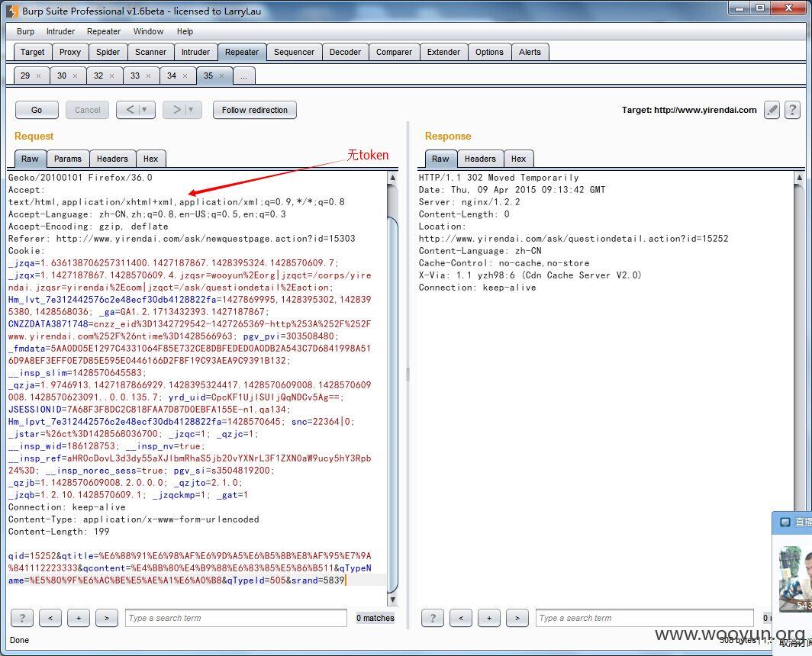Open history dropdown next to forward arrow

coord(192,110)
